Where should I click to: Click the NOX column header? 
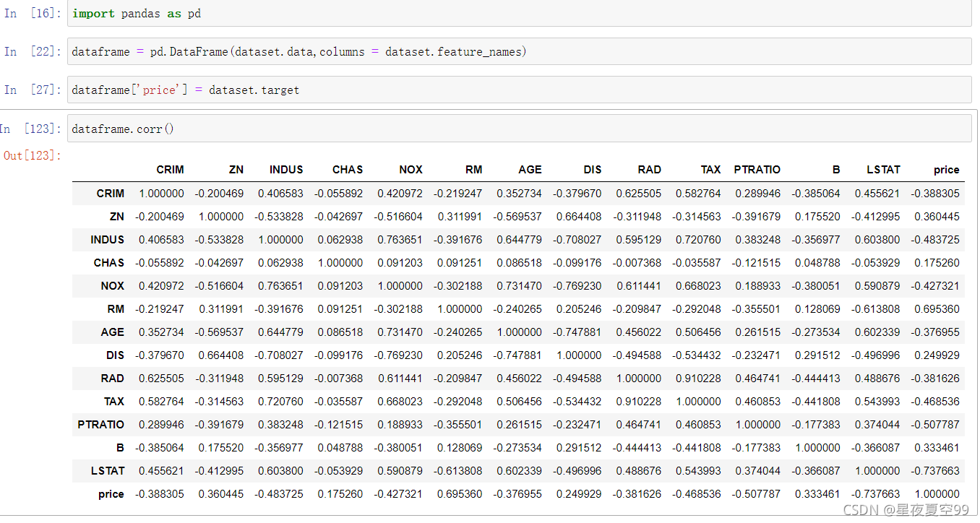click(411, 170)
